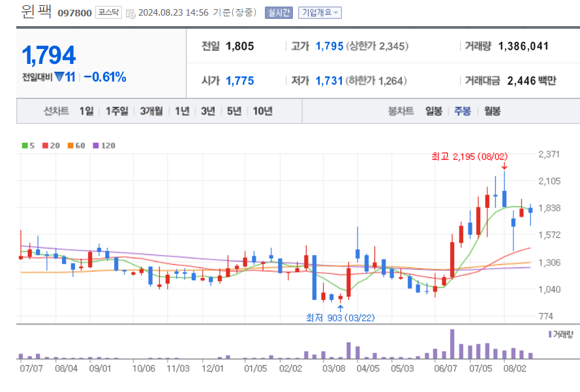580x392 pixels.
Task: Switch to the 주봉 weekly candle chart
Action: pos(463,111)
